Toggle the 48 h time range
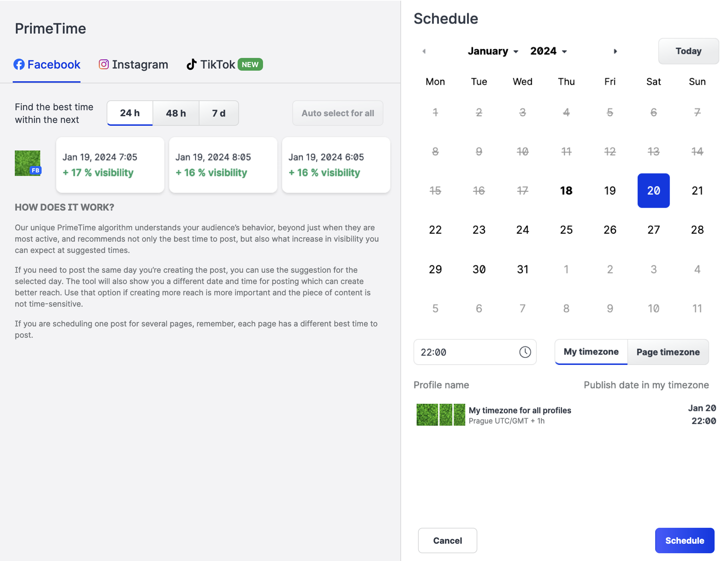Image resolution: width=728 pixels, height=561 pixels. (x=176, y=113)
